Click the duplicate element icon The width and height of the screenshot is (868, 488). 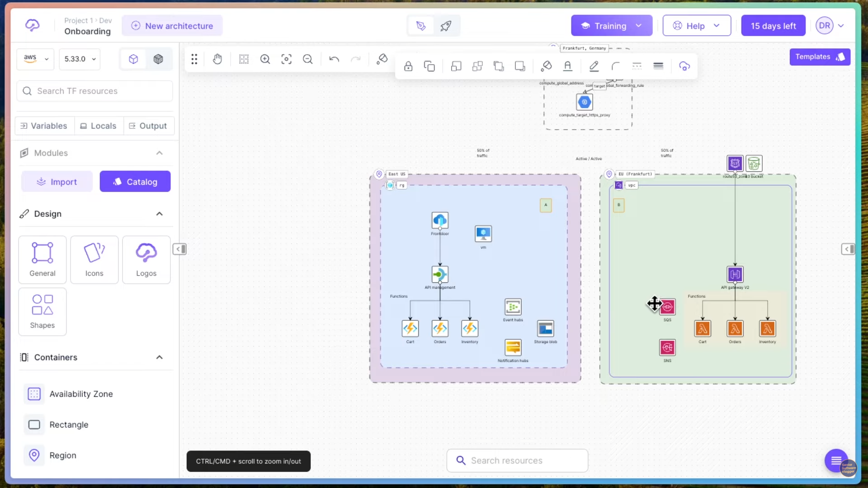(x=429, y=66)
